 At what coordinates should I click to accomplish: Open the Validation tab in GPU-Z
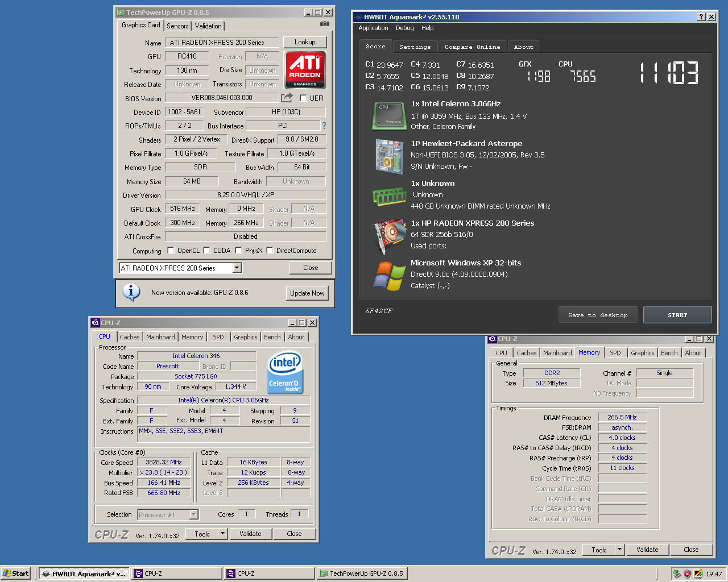tap(208, 26)
